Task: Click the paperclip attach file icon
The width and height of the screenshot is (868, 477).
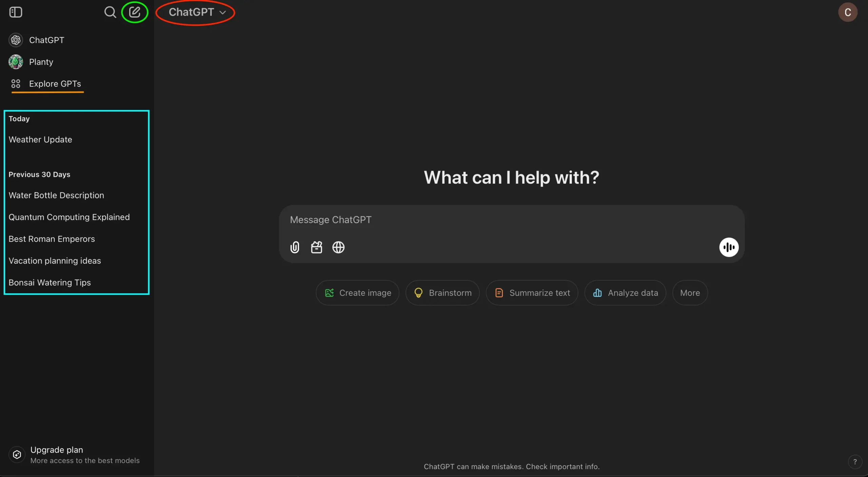Action: click(295, 247)
